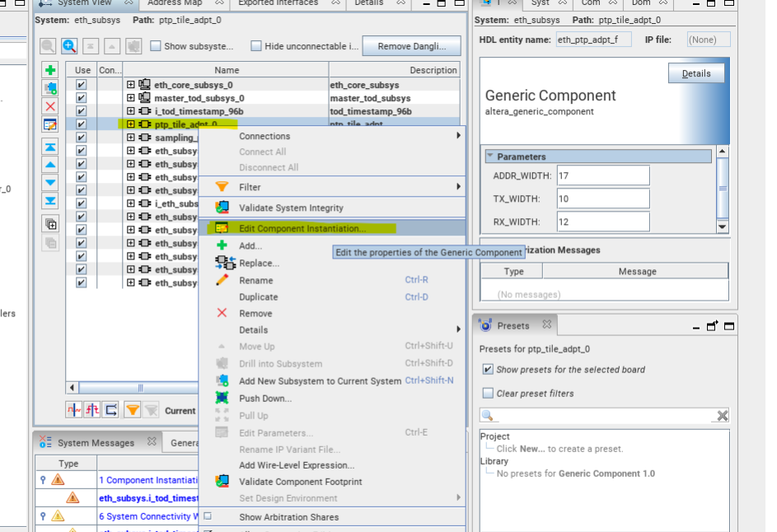Viewport: 777px width, 532px height.
Task: Expand i_tod_timestamp_96b tree node
Action: point(130,111)
